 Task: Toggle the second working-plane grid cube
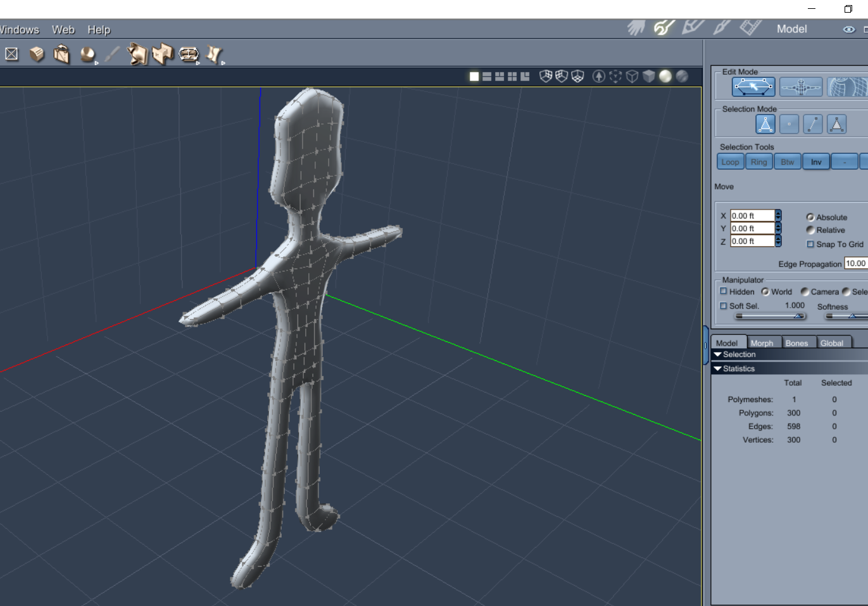click(562, 76)
